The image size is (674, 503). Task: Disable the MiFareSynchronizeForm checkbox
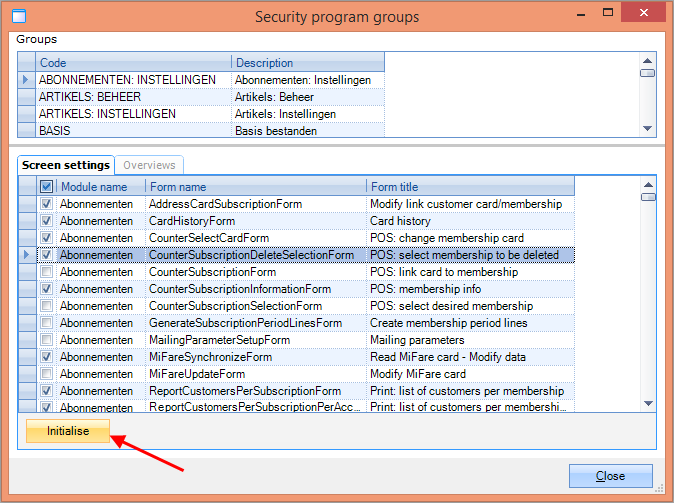pyautogui.click(x=46, y=357)
